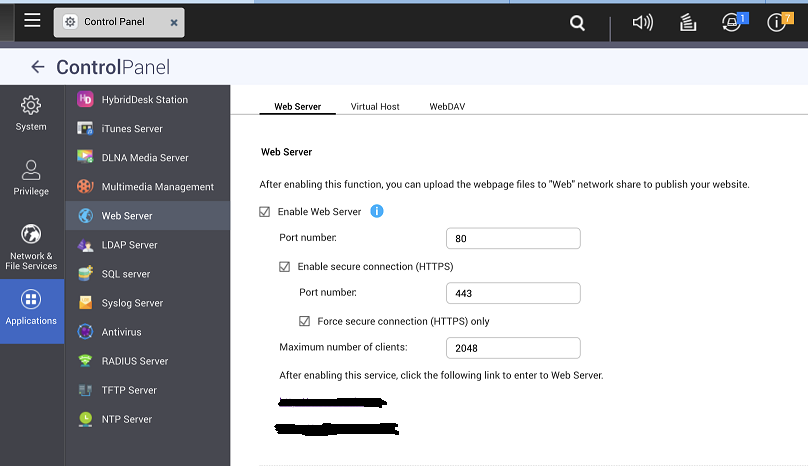Image resolution: width=808 pixels, height=466 pixels.
Task: Click the HybridDesk Station HD icon
Action: click(85, 99)
